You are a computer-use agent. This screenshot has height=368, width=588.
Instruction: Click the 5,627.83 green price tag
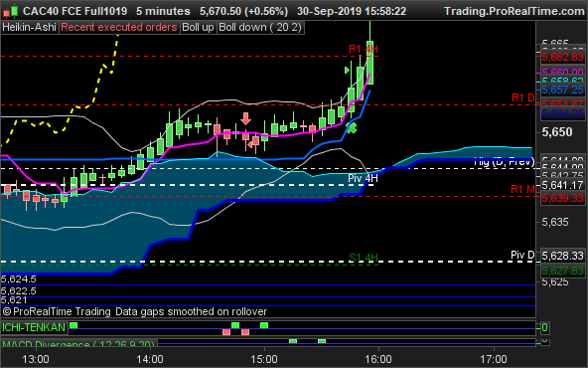[x=562, y=271]
